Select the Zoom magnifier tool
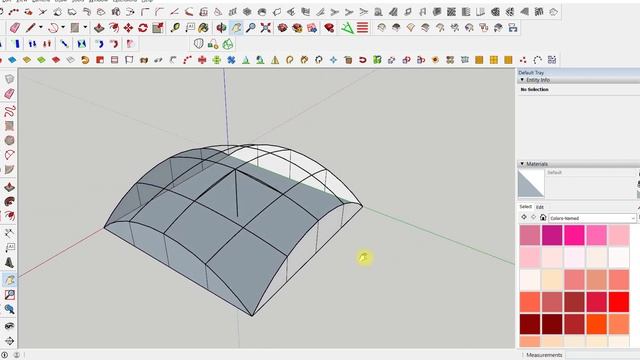 251,28
